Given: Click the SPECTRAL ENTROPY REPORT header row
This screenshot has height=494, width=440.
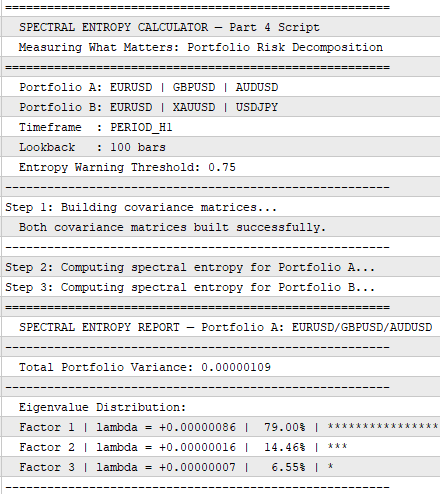Looking at the screenshot, I should point(221,327).
